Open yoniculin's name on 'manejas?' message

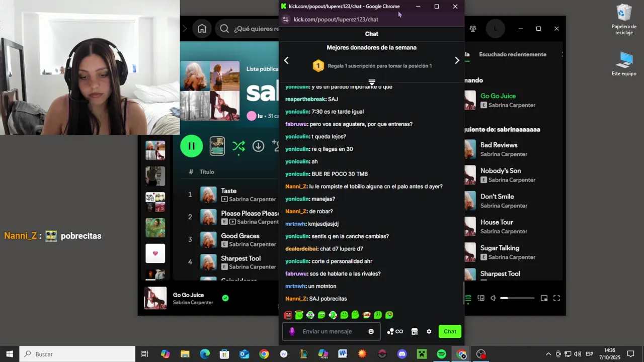click(x=297, y=199)
